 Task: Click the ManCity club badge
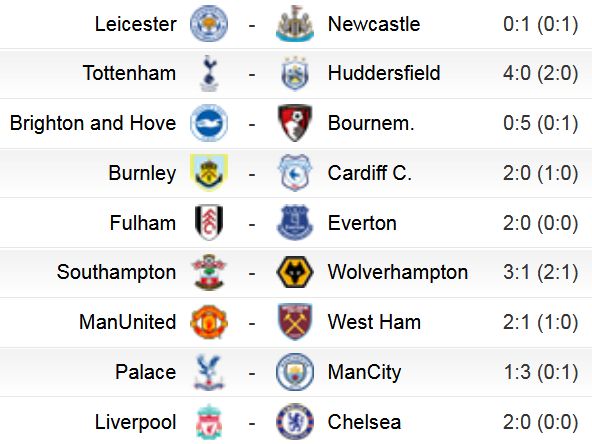pos(295,372)
